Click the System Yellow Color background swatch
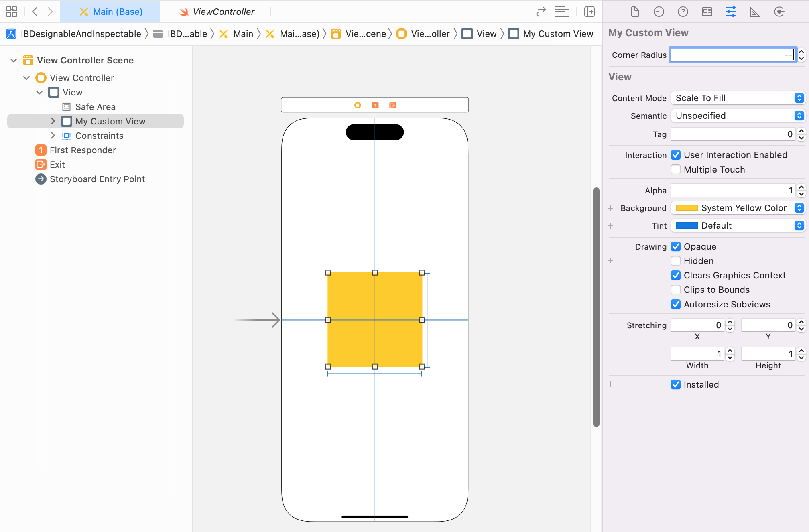 687,208
